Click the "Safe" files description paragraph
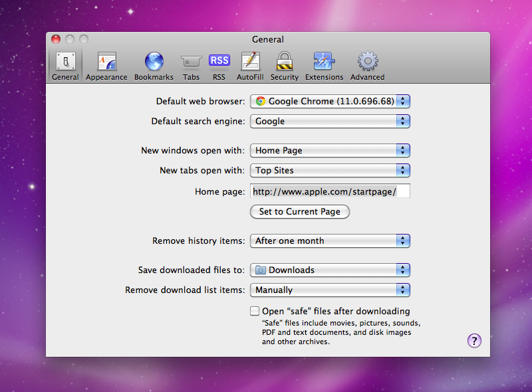Viewport: 532px width, 392px height. [341, 332]
